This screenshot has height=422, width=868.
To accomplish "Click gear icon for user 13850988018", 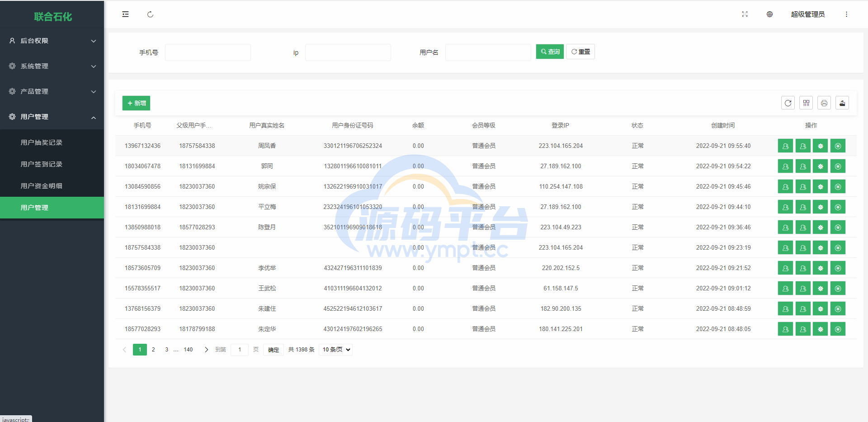I will tap(821, 228).
